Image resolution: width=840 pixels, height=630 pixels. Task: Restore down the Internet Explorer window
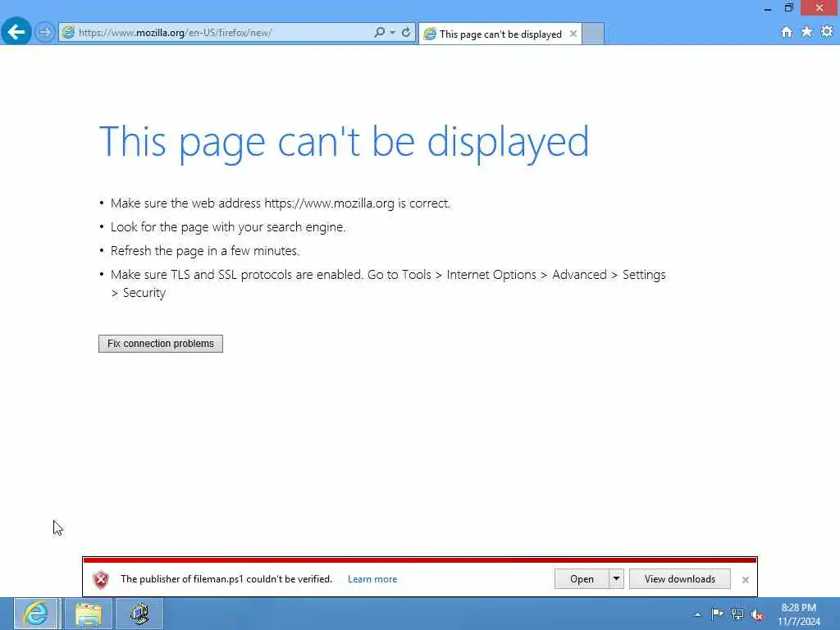pos(789,7)
